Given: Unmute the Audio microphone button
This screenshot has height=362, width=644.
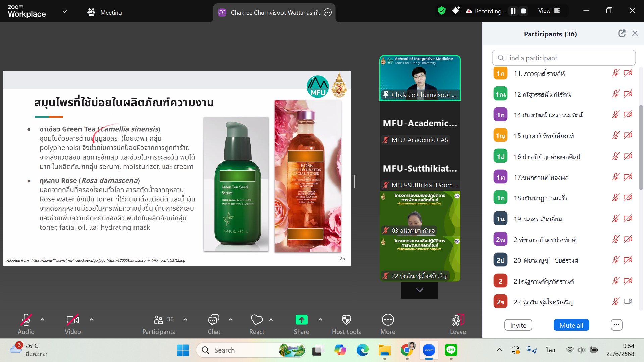Looking at the screenshot, I should (x=26, y=324).
